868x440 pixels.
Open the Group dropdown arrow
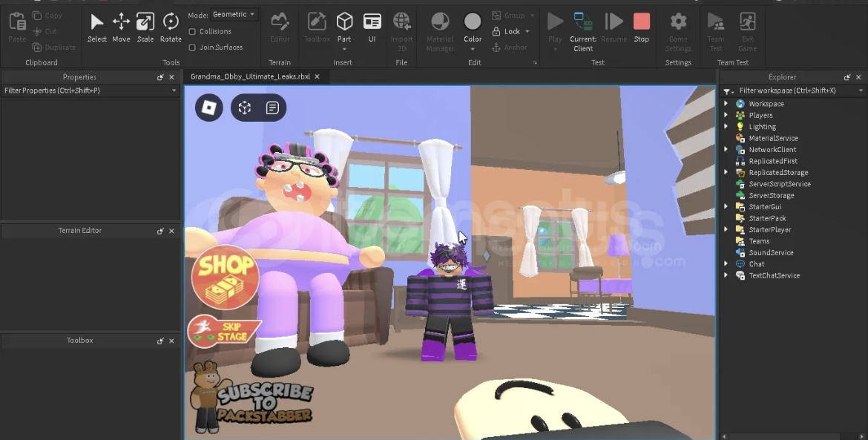(532, 16)
